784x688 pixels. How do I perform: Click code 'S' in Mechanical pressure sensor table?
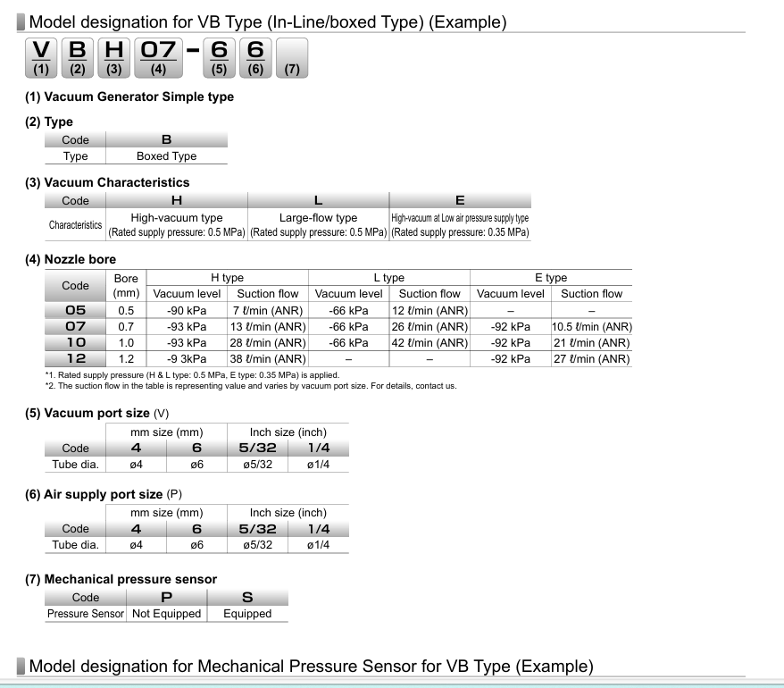tap(247, 598)
